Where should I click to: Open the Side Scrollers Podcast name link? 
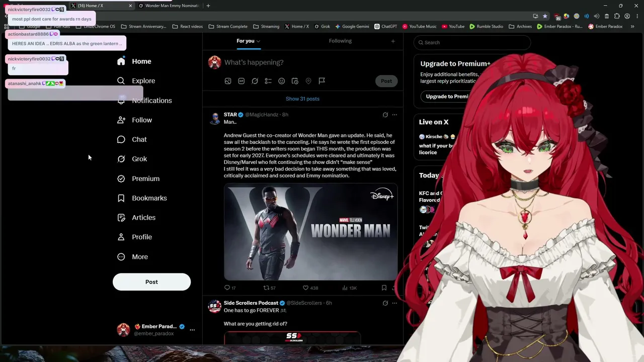(x=251, y=303)
